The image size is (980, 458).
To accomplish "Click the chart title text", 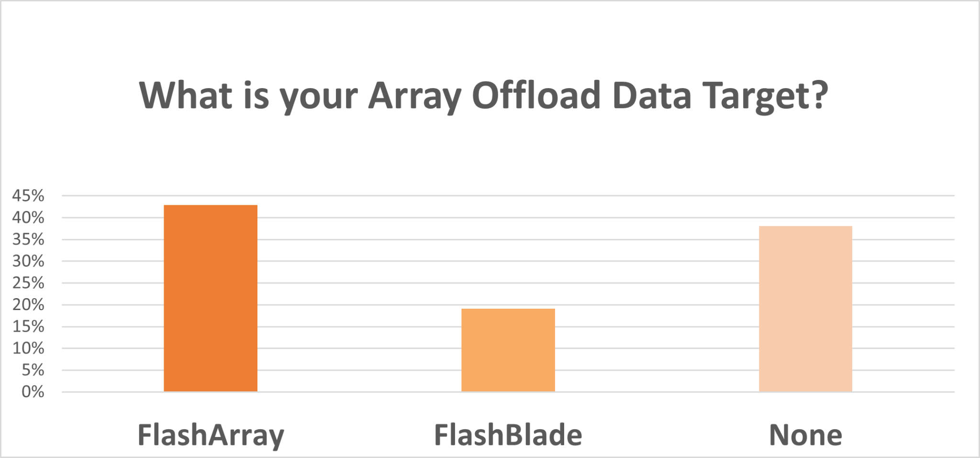I will click(483, 96).
